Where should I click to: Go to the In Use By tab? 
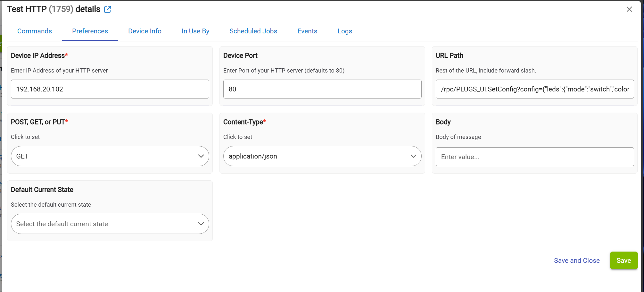click(195, 31)
